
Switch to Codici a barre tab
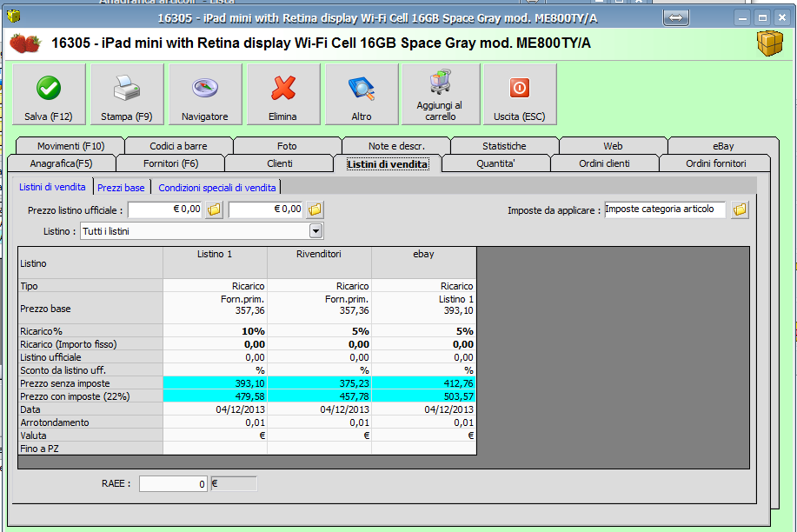pos(178,146)
